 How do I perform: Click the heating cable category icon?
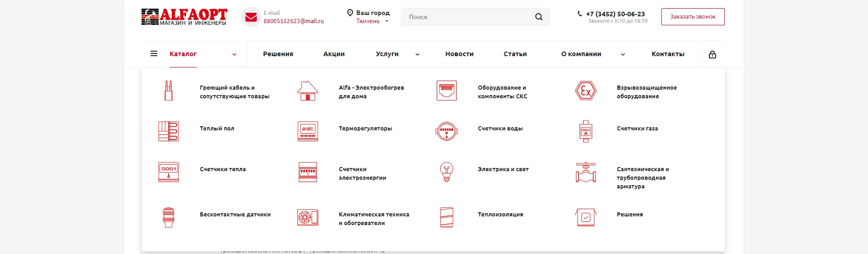coord(169,91)
